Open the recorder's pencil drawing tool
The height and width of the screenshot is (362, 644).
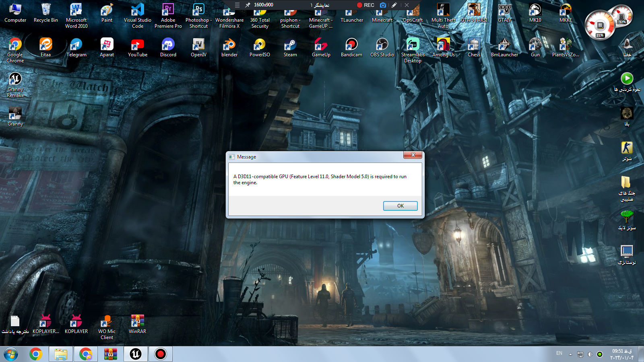pyautogui.click(x=394, y=5)
